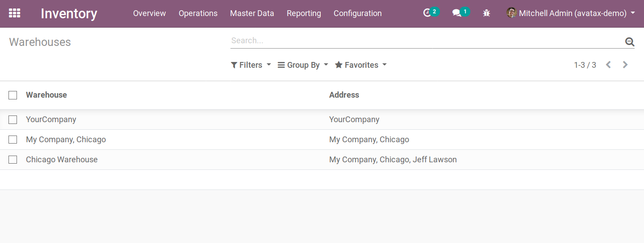Open the My Company, Chicago warehouse record

(66, 140)
